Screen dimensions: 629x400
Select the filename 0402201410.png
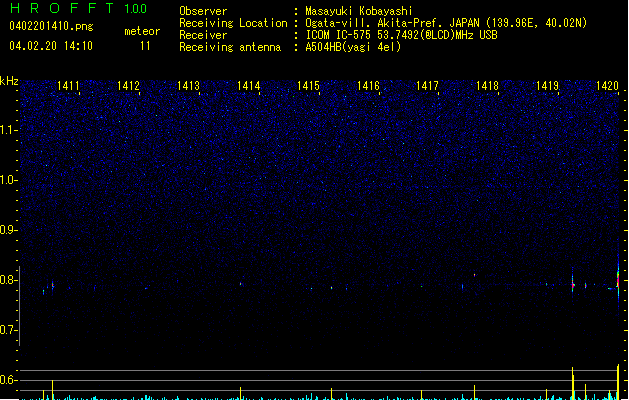(51, 26)
